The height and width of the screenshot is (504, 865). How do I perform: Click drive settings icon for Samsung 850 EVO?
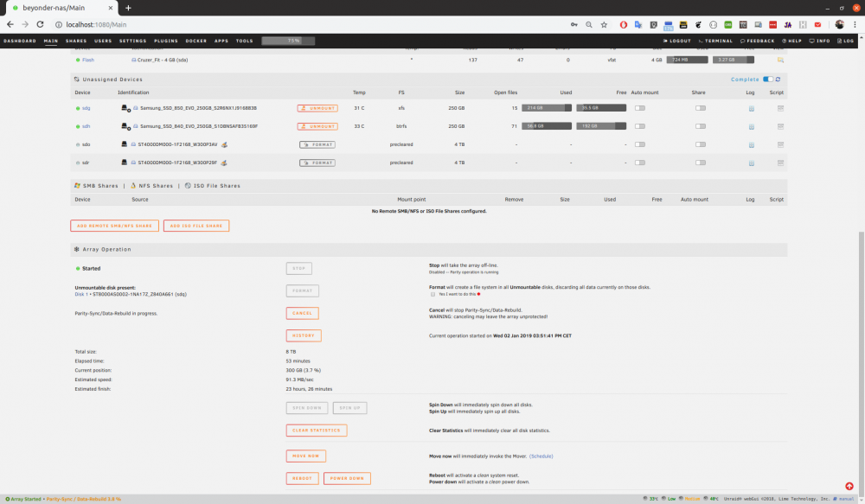[125, 108]
